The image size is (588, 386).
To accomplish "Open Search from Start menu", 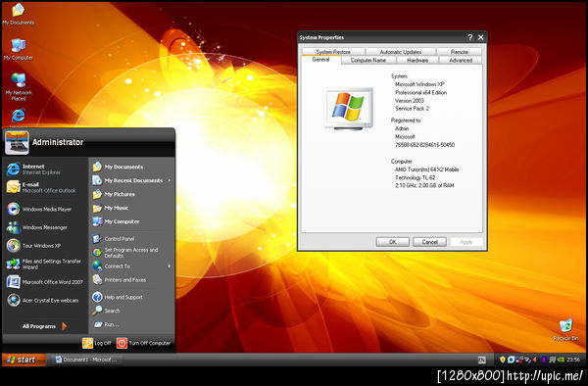I will coord(131,311).
